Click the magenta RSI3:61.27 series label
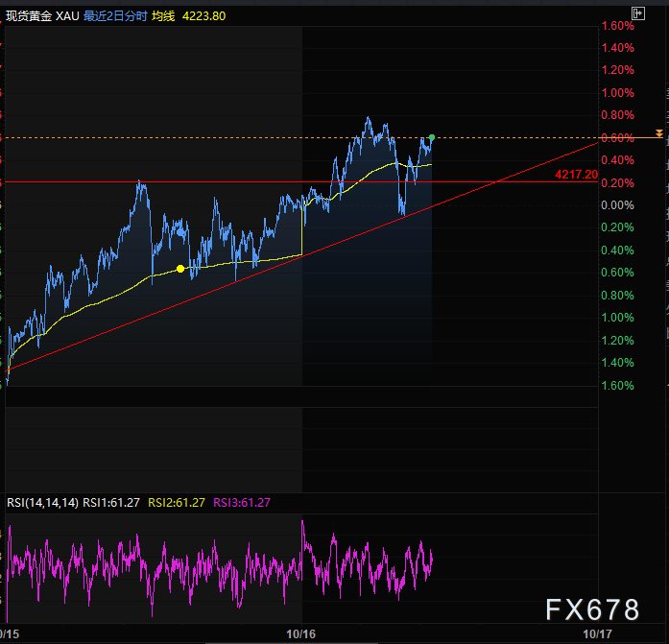The height and width of the screenshot is (644, 669). click(242, 502)
